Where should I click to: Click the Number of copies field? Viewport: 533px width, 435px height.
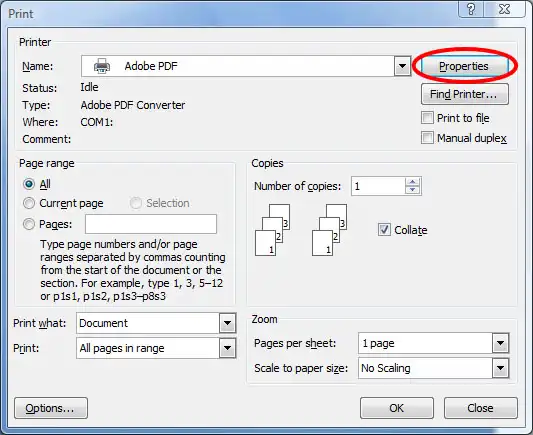(x=378, y=186)
